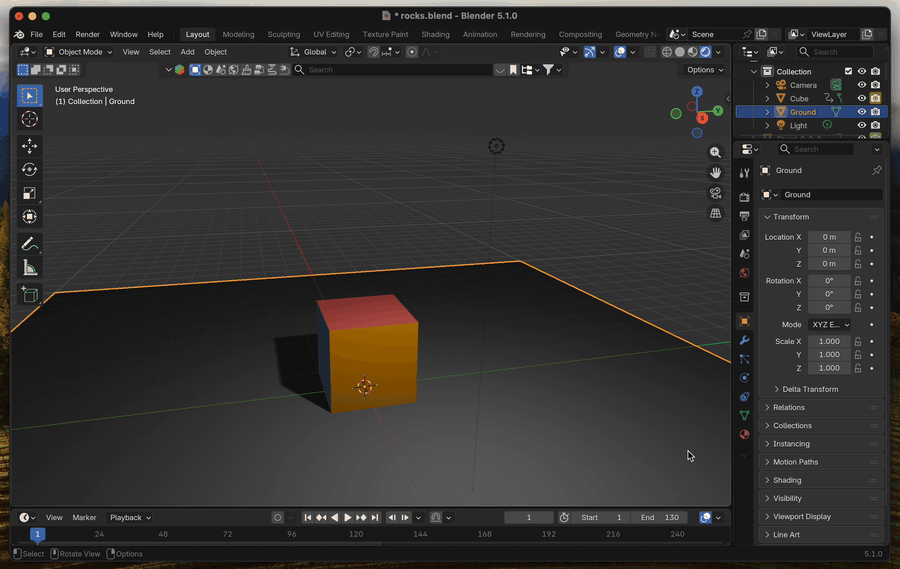Uncheck the Collection exclude checkbox
Image resolution: width=900 pixels, height=569 pixels.
click(x=848, y=71)
